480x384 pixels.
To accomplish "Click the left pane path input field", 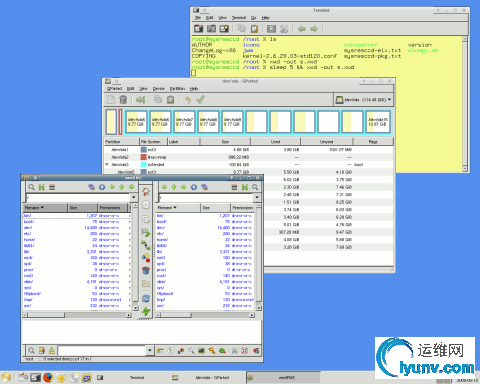I will [x=78, y=197].
